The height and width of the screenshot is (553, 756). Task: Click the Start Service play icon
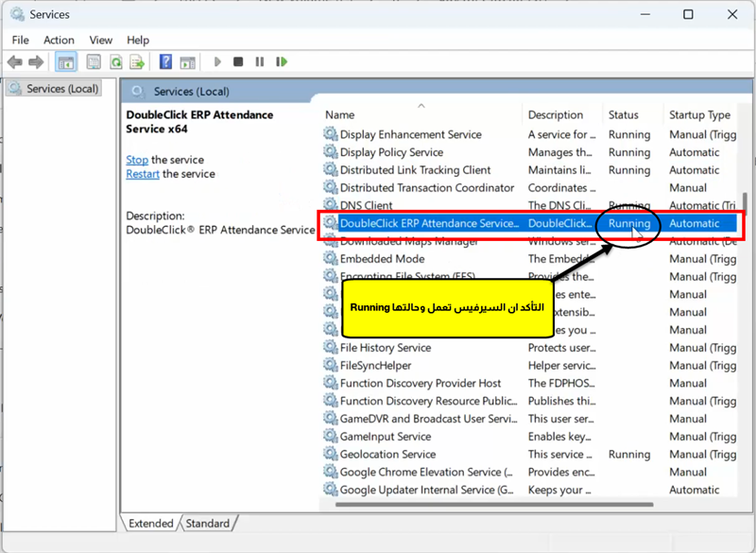[217, 62]
